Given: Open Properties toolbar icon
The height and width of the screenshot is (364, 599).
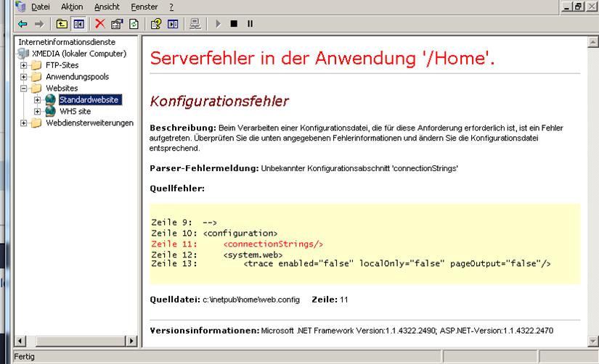Looking at the screenshot, I should pyautogui.click(x=117, y=24).
